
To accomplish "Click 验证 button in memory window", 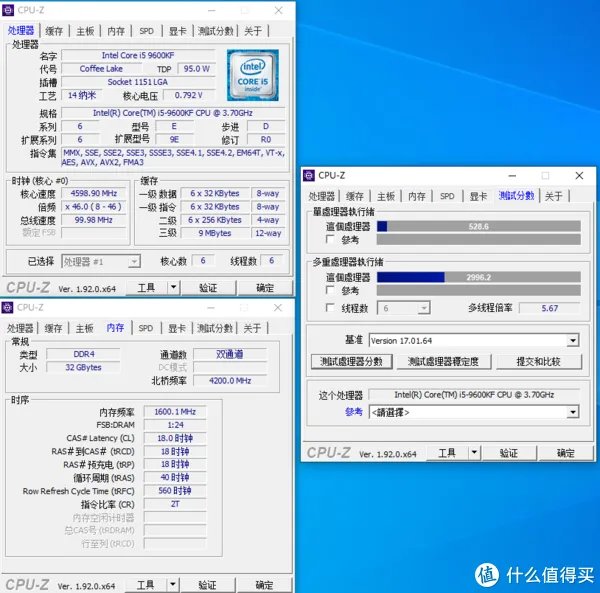I will [208, 585].
